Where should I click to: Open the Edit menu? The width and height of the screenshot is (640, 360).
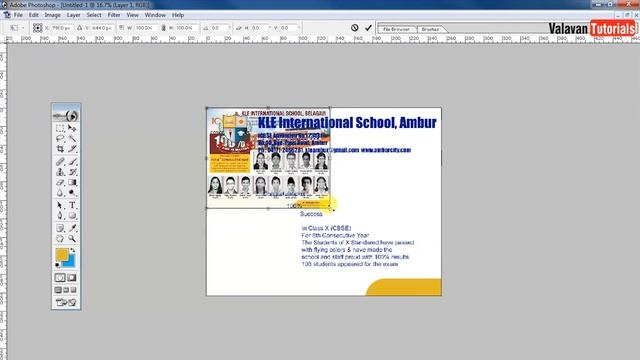point(33,15)
